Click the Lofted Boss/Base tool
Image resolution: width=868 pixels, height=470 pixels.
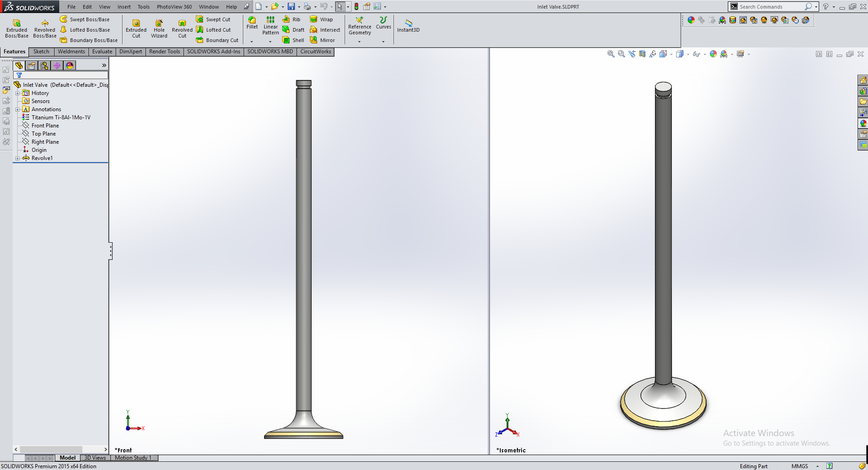pos(85,30)
